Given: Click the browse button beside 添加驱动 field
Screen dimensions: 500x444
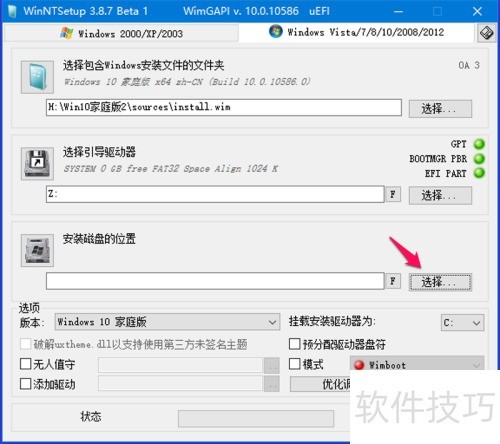Looking at the screenshot, I should coord(272,384).
